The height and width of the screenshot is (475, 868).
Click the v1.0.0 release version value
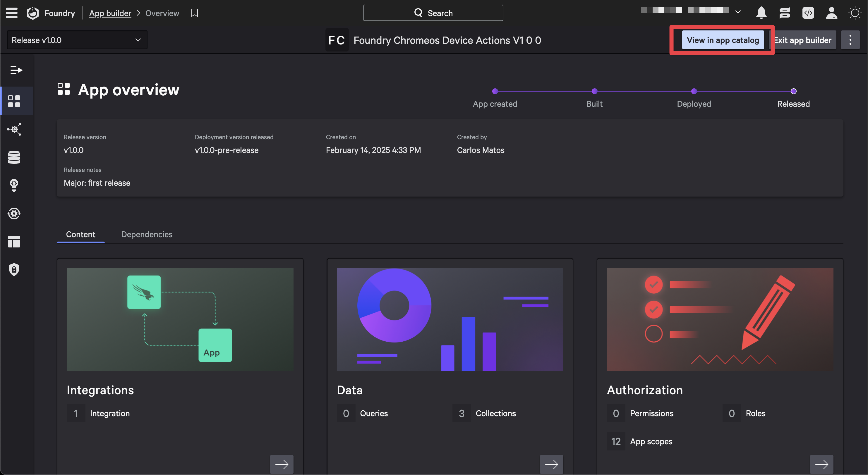pyautogui.click(x=73, y=150)
